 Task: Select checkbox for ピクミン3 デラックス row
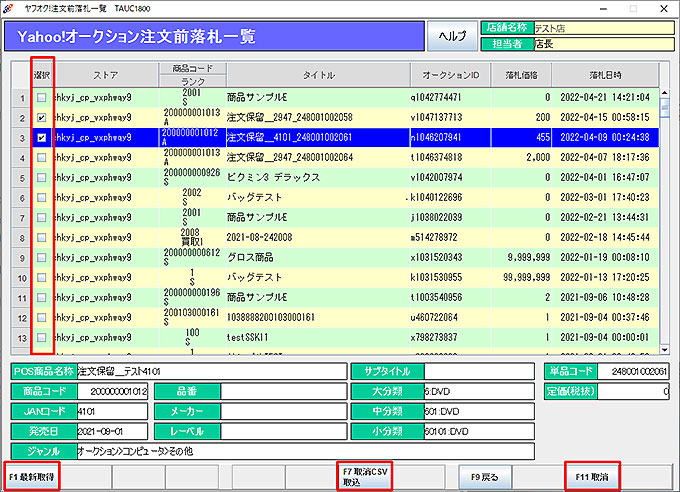point(41,178)
